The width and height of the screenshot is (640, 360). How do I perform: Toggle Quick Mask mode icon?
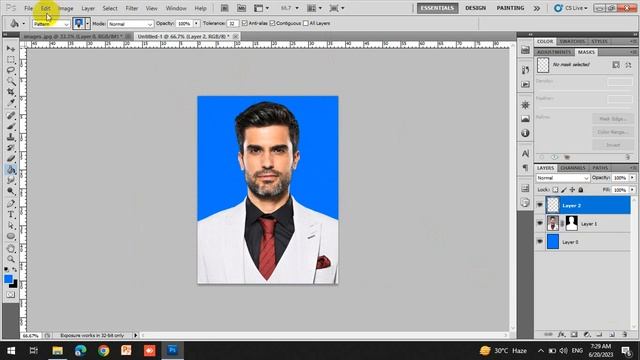pos(11,295)
